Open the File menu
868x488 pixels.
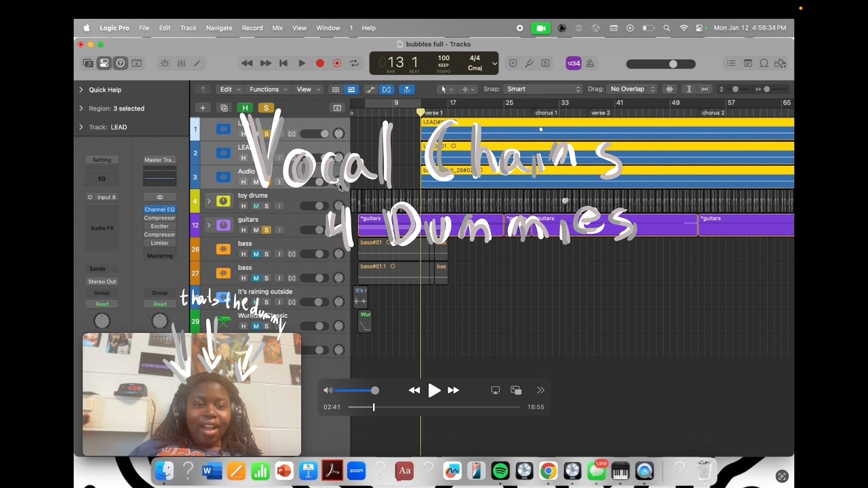coord(144,28)
